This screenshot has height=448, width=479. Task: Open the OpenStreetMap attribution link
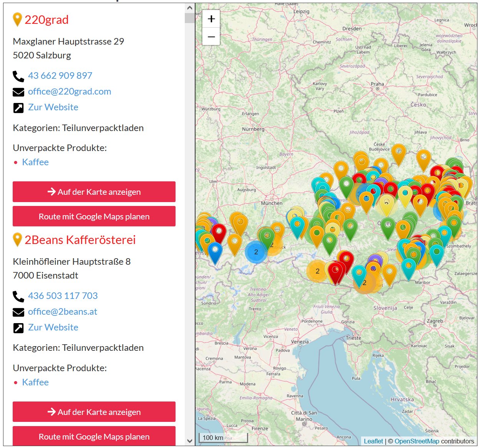(416, 441)
